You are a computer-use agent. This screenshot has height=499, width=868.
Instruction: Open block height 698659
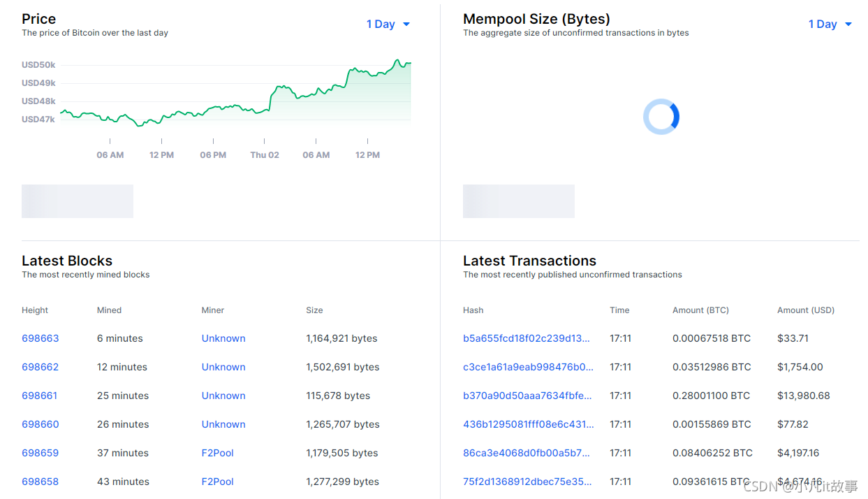coord(41,453)
